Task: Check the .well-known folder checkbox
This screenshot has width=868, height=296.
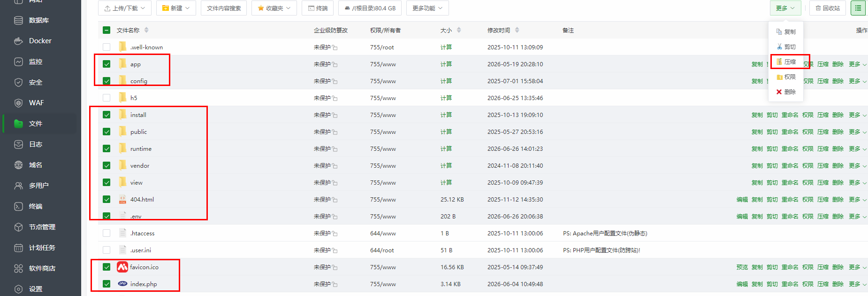Action: click(x=107, y=47)
